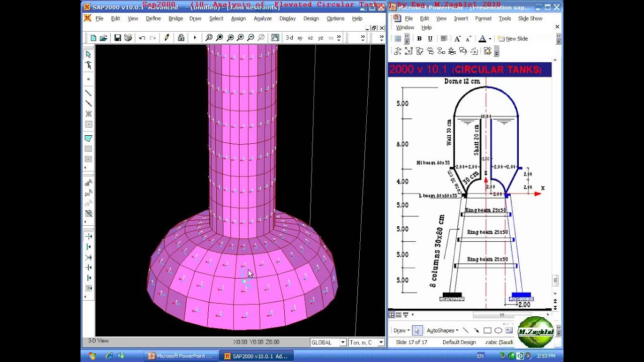Open the font color dropdown arrow
This screenshot has width=644, height=362.
pos(490,39)
